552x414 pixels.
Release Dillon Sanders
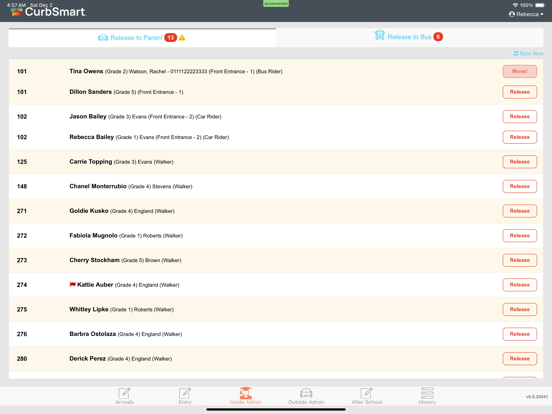pos(520,92)
